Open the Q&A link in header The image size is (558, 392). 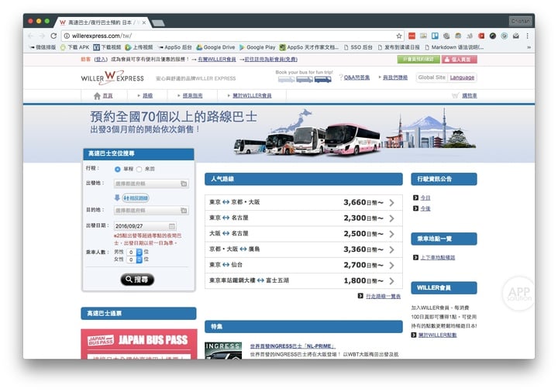pyautogui.click(x=356, y=77)
